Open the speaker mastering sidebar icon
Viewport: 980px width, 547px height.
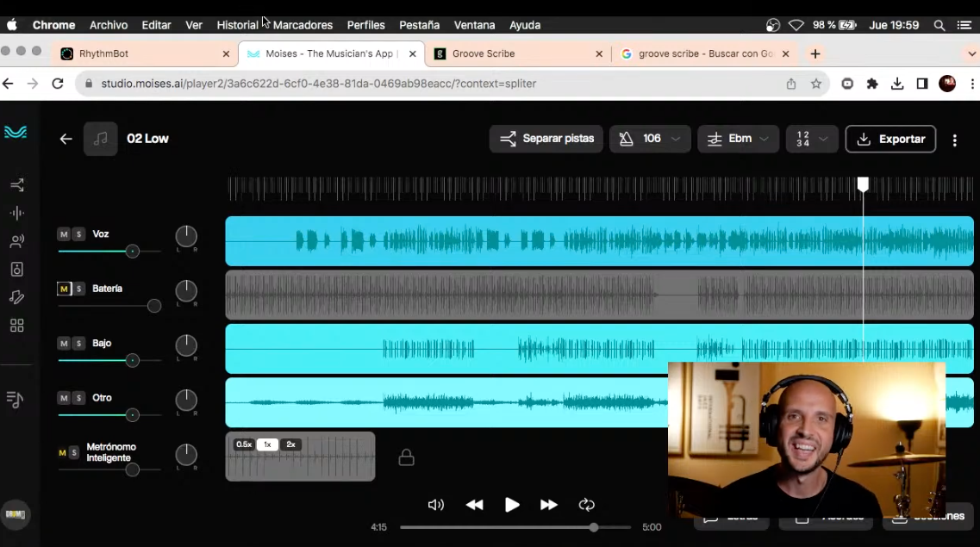[x=17, y=269]
